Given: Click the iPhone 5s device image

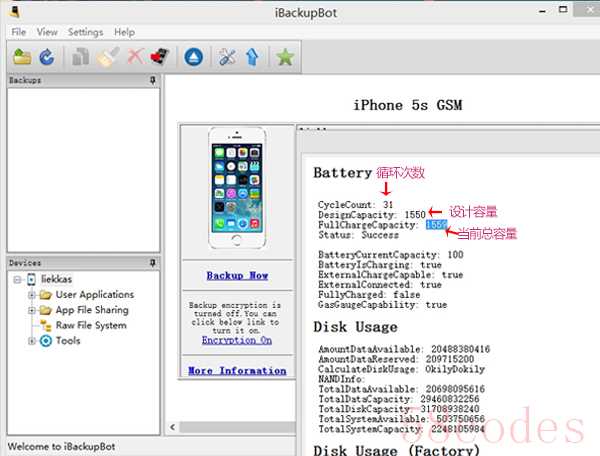Looking at the screenshot, I should [237, 188].
